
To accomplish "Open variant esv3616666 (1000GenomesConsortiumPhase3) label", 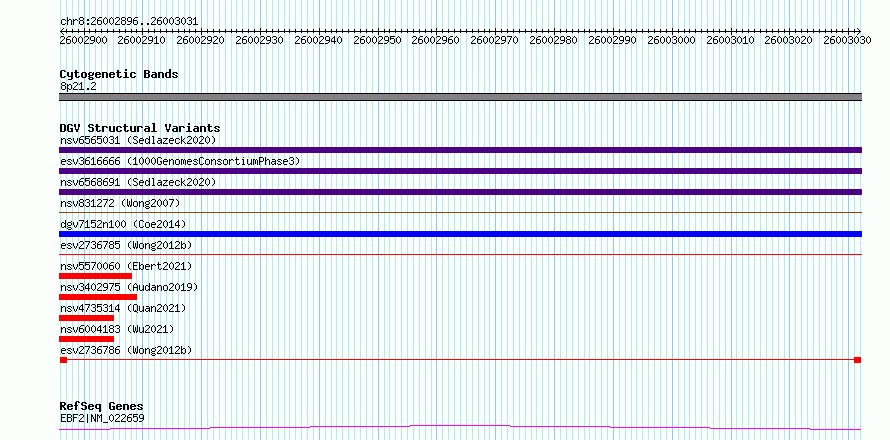I will [x=180, y=161].
